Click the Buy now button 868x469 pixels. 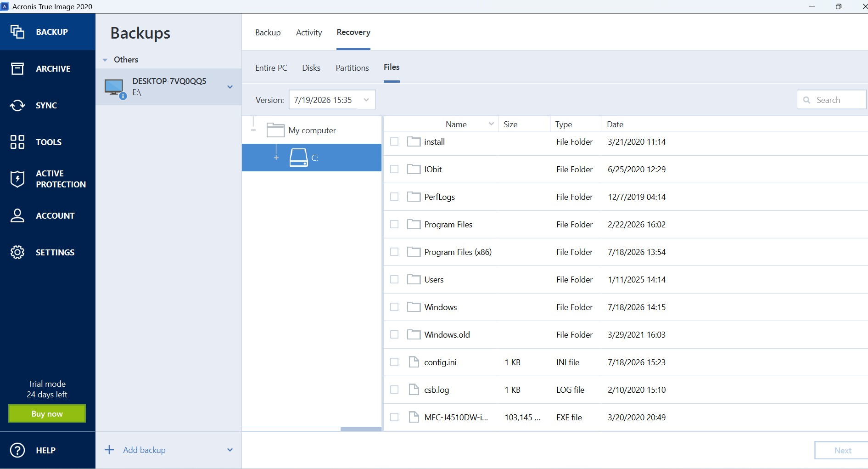pos(47,413)
